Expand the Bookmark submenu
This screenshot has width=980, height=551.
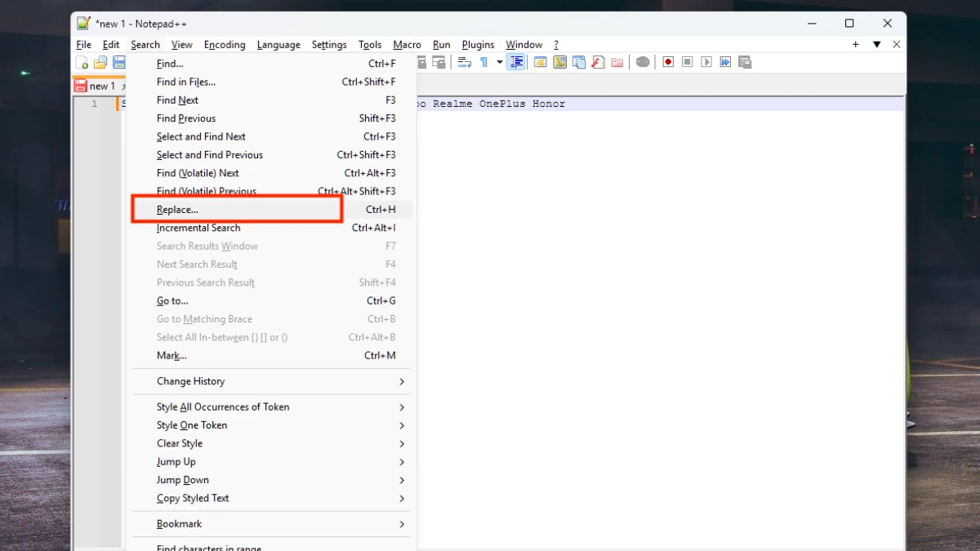pos(273,524)
